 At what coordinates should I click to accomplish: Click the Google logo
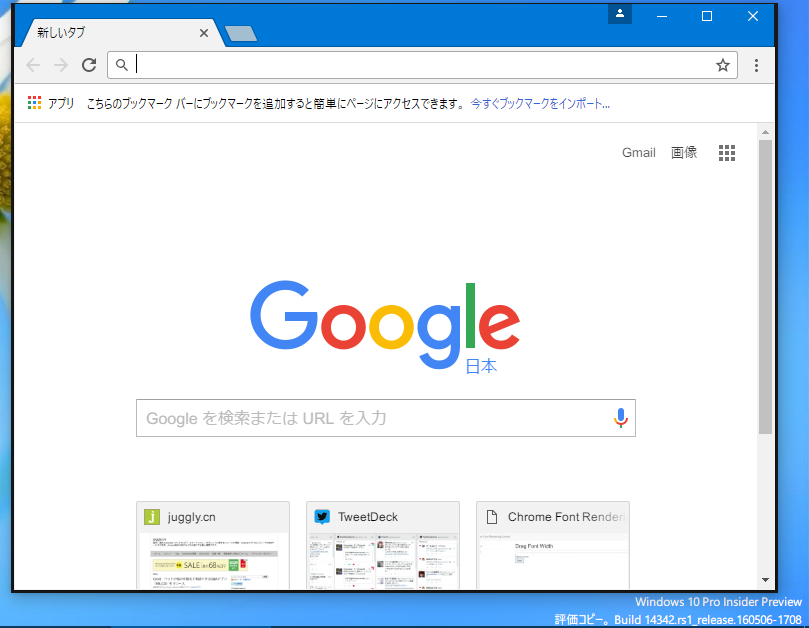click(x=385, y=325)
